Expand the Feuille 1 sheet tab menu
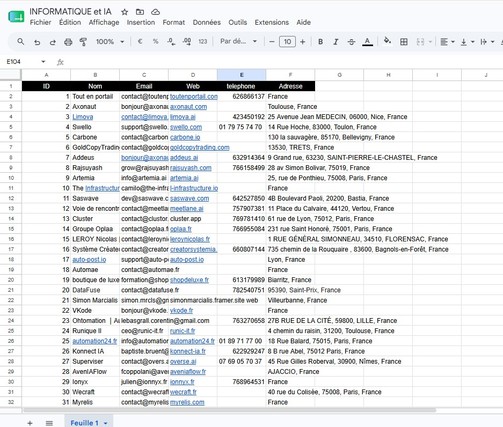Image resolution: width=503 pixels, height=427 pixels. click(x=106, y=423)
